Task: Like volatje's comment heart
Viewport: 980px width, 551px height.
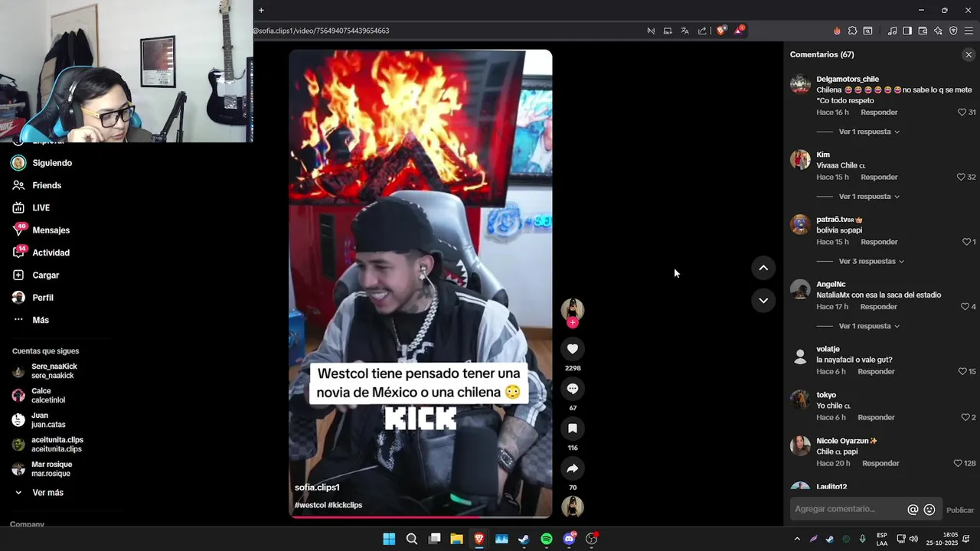Action: tap(962, 372)
